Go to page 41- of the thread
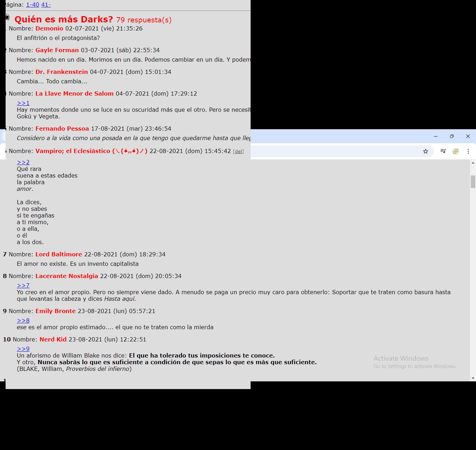 [x=46, y=5]
